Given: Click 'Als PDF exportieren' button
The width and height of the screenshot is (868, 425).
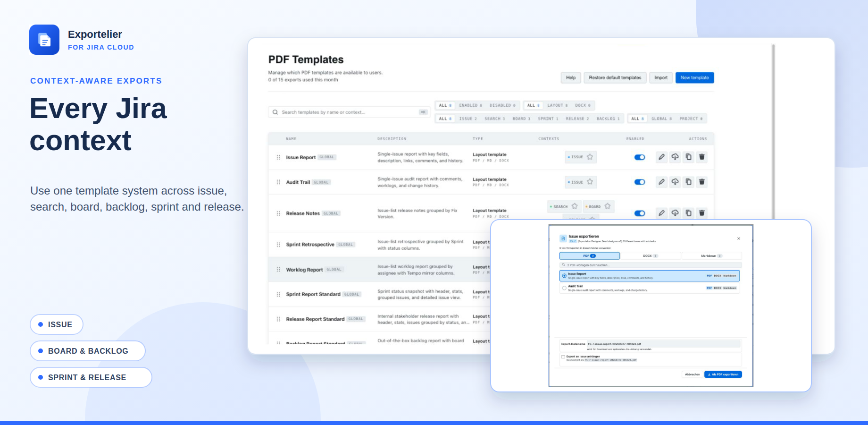Looking at the screenshot, I should coord(723,374).
